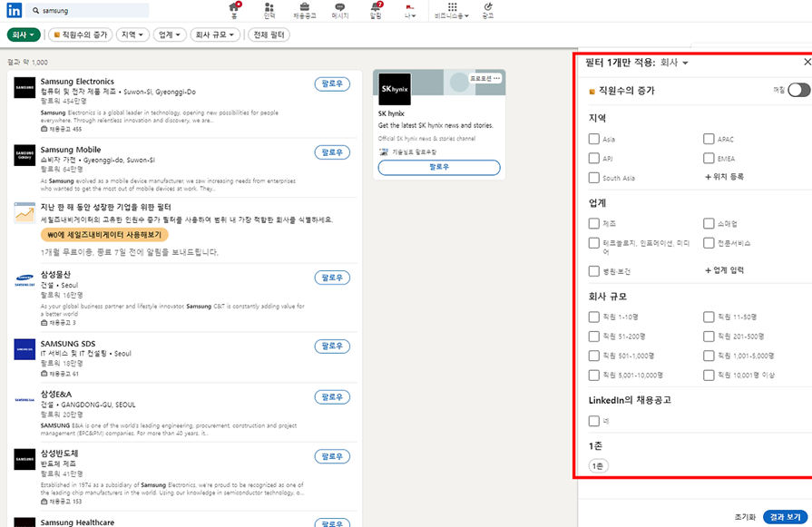The image size is (812, 527).
Task: Click the LinkedIn logo icon
Action: coord(15,10)
